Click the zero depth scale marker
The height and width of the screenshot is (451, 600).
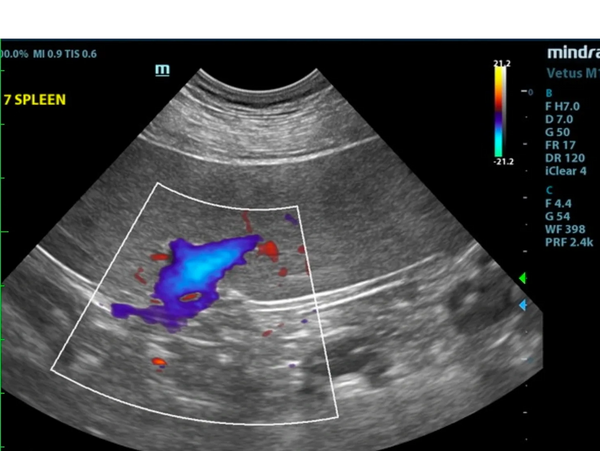click(x=530, y=92)
